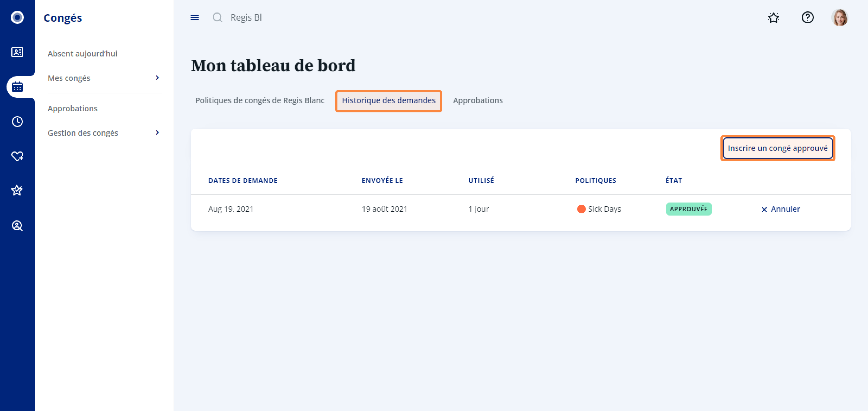
Task: Click the heart benefits icon
Action: 17,156
